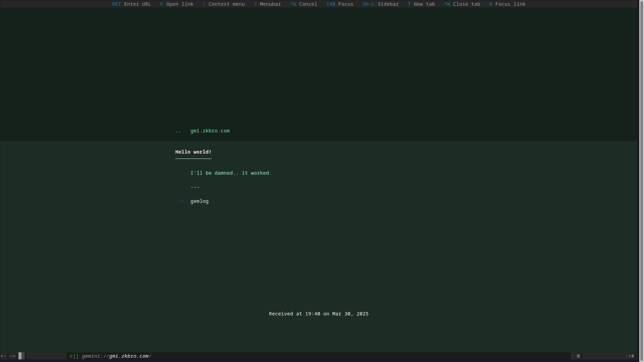
Task: Click the back arrow navigation button
Action: 3,356
